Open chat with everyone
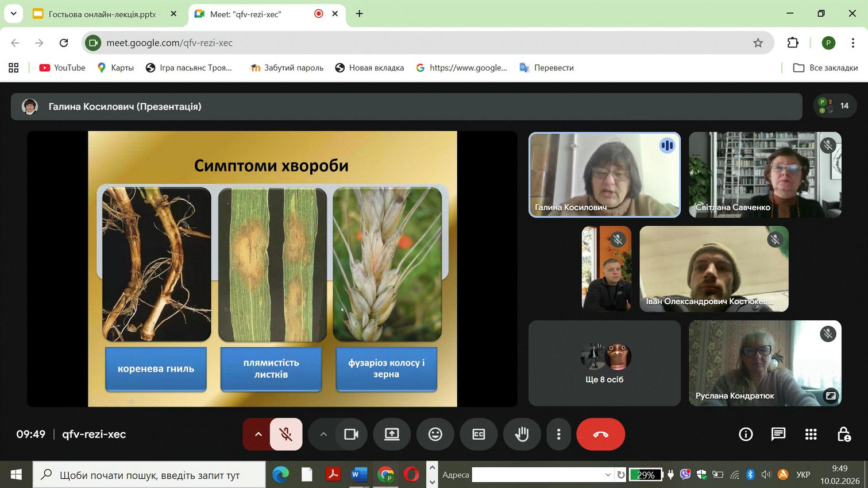This screenshot has width=868, height=488. [778, 435]
